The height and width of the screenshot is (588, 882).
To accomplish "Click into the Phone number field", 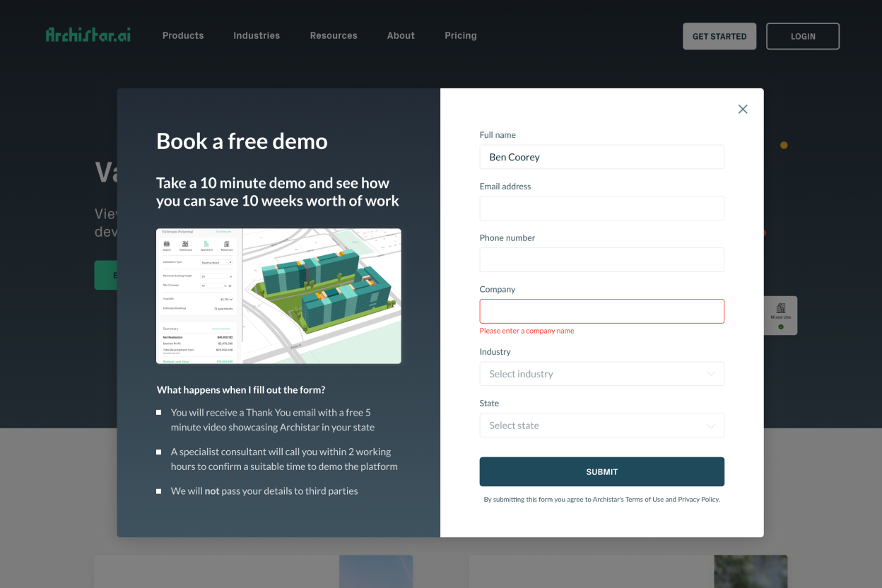I will click(601, 259).
